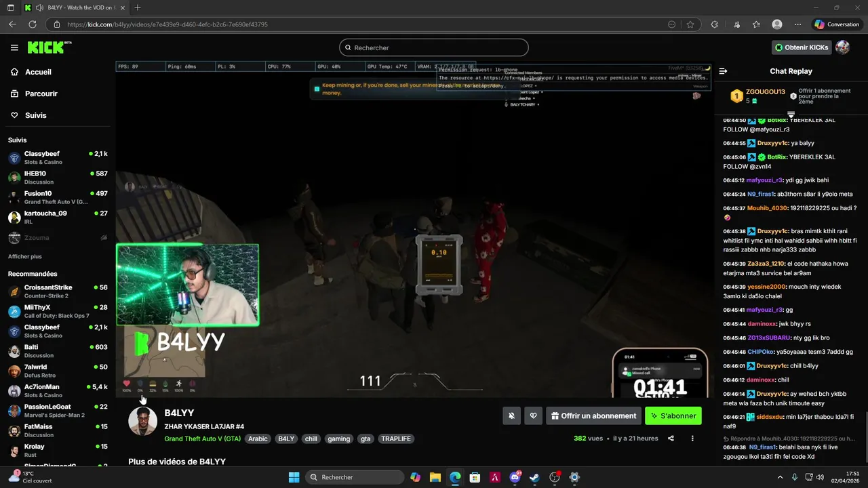Open the Windows Start menu
Image resolution: width=868 pixels, height=488 pixels.
[294, 477]
